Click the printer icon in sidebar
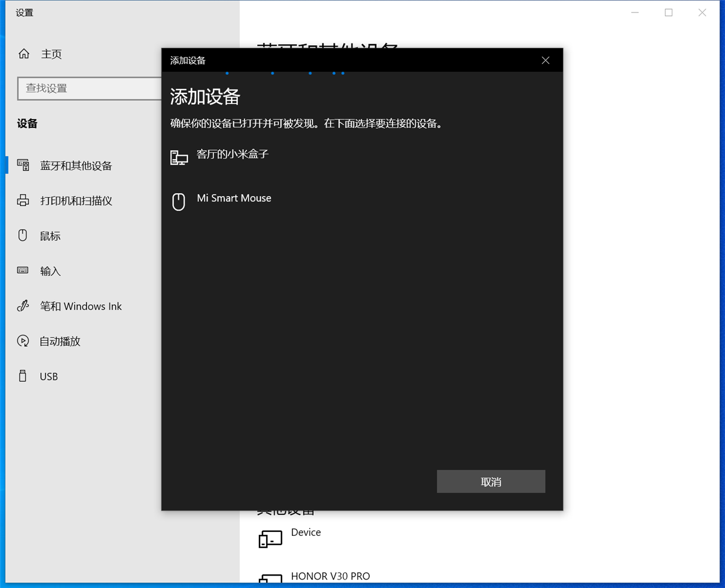The width and height of the screenshot is (725, 588). (23, 201)
